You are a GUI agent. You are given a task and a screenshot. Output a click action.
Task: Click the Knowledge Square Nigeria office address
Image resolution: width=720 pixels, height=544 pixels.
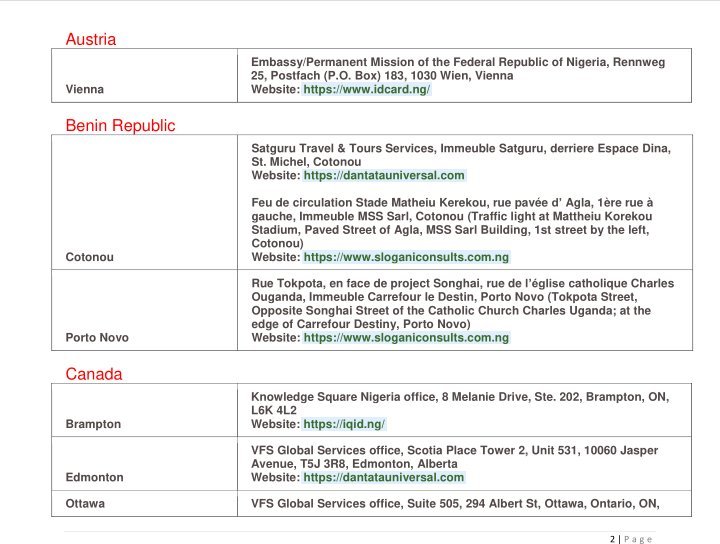tap(460, 404)
